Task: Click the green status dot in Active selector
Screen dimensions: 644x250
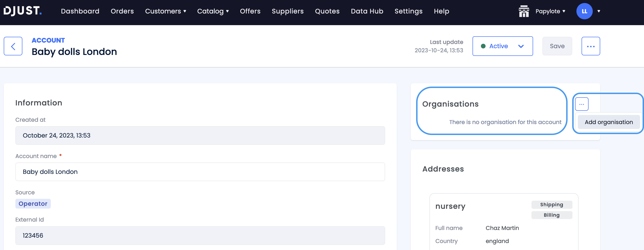Action: pos(483,46)
